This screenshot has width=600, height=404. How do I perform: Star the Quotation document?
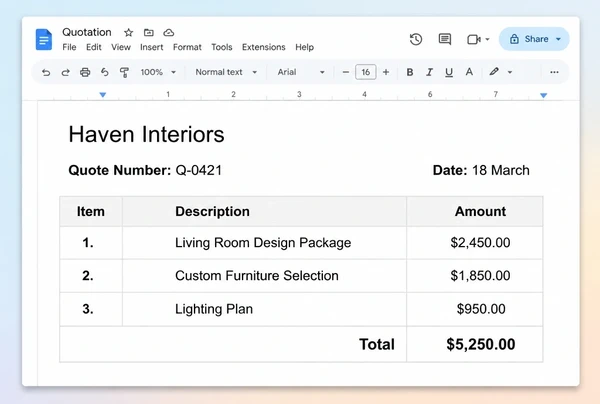tap(129, 33)
